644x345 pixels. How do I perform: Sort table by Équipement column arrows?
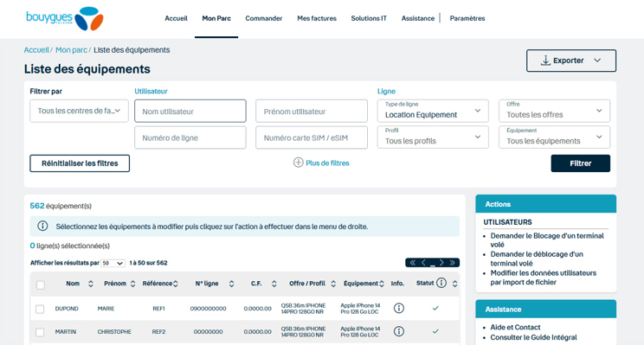[x=382, y=284]
